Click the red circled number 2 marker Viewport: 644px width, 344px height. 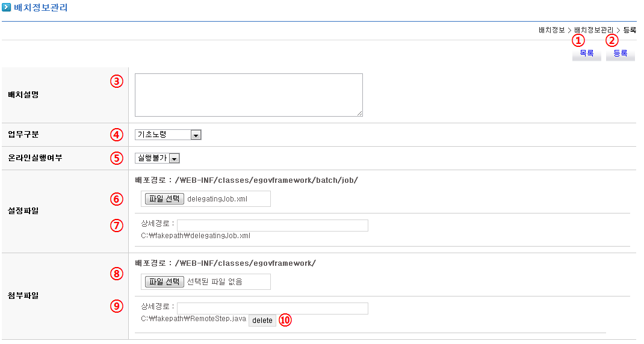(611, 40)
